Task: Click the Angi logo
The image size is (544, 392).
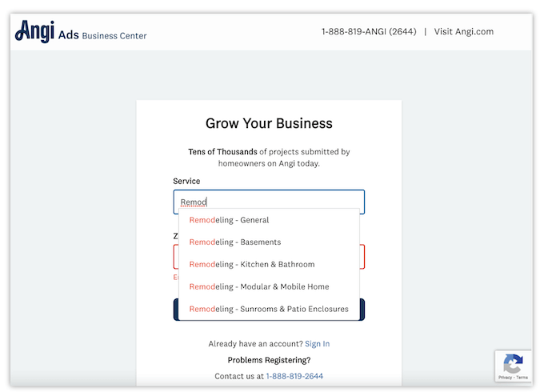Action: pyautogui.click(x=34, y=32)
